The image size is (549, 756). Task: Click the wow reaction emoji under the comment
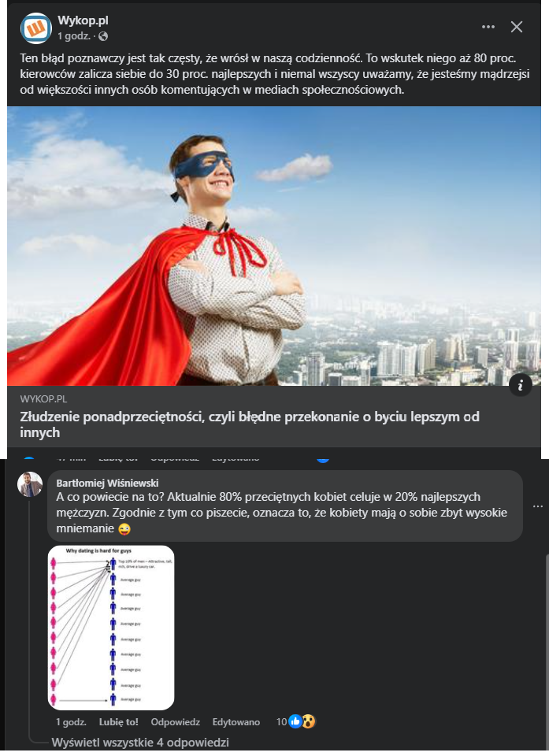click(308, 721)
